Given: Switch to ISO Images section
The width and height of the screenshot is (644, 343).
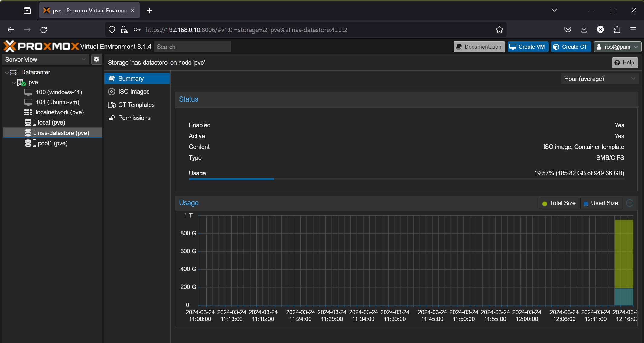Looking at the screenshot, I should [x=137, y=92].
